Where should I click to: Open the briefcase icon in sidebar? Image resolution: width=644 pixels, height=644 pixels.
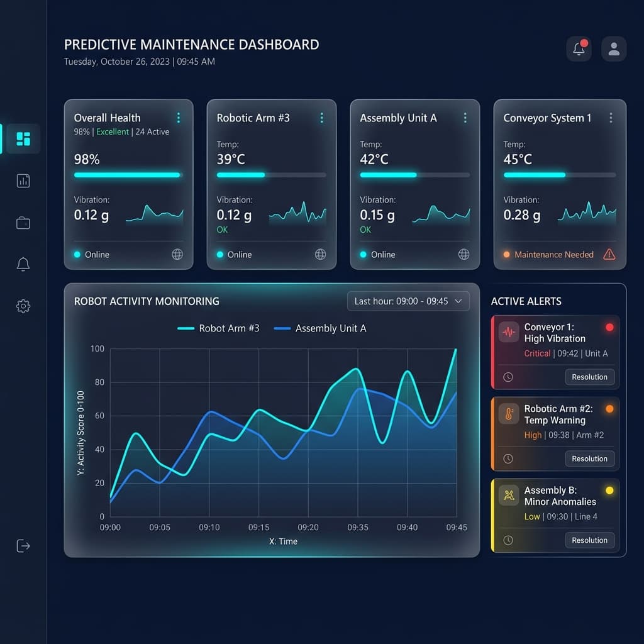(x=23, y=223)
